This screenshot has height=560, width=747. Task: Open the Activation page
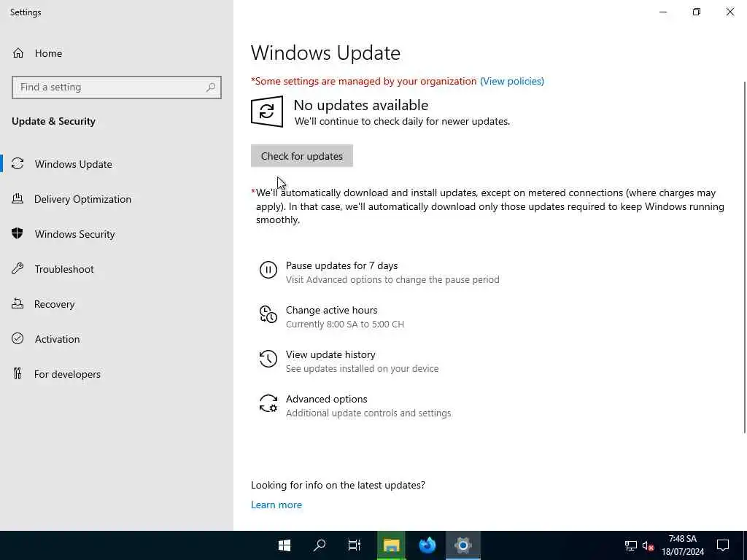[117, 339]
